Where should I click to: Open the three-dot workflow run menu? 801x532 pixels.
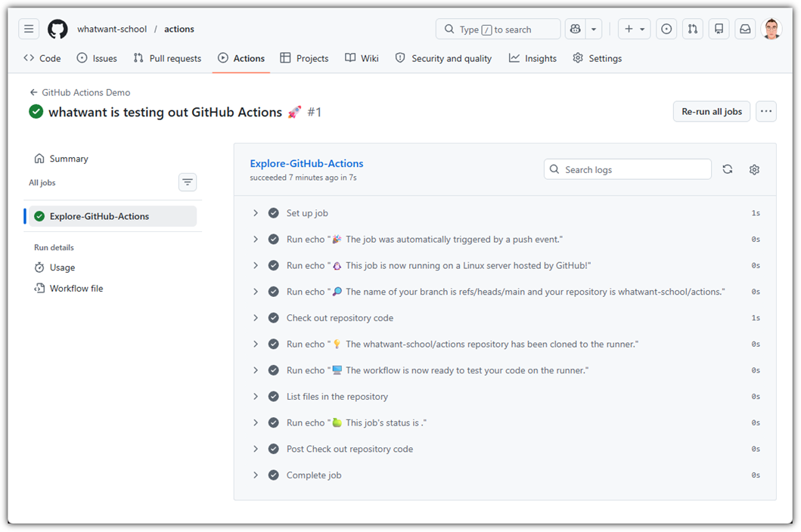pyautogui.click(x=765, y=111)
